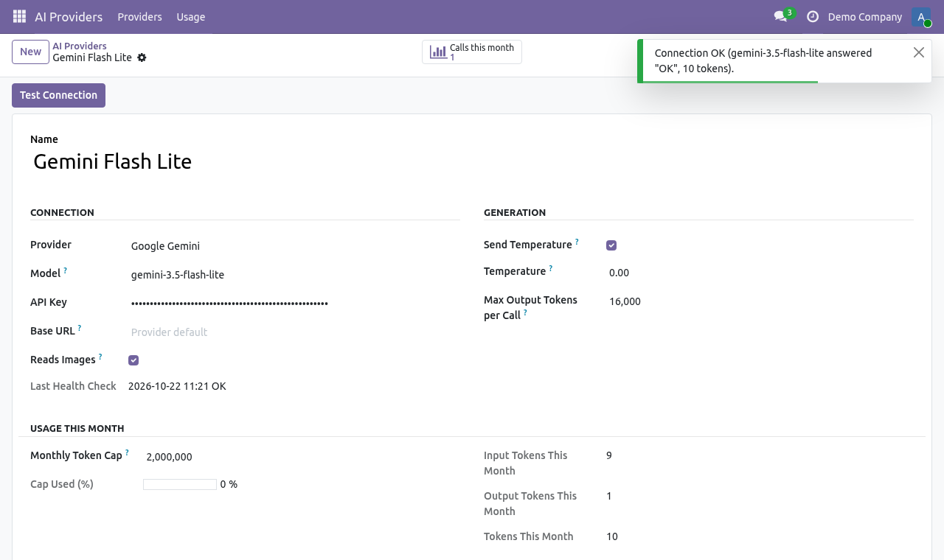Open the conversations messaging icon
Image resolution: width=944 pixels, height=560 pixels.
pyautogui.click(x=780, y=17)
